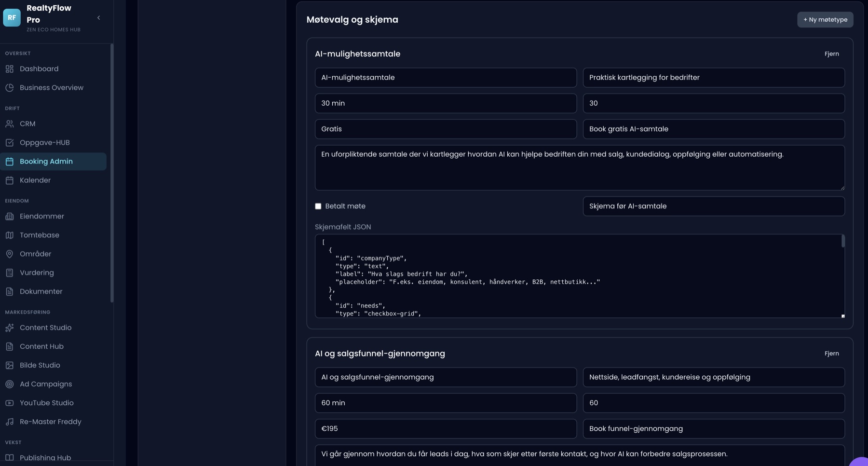
Task: Remove AI-mulighetssamtale with its Fjern link
Action: pos(832,54)
